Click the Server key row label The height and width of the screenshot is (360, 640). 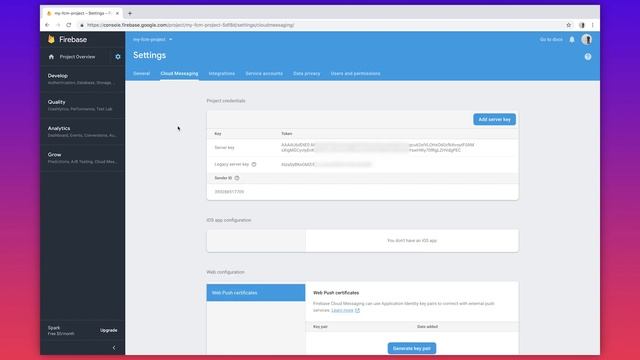pos(224,147)
